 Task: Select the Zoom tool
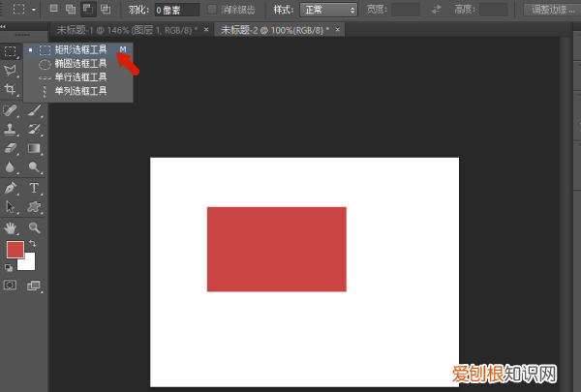35,227
